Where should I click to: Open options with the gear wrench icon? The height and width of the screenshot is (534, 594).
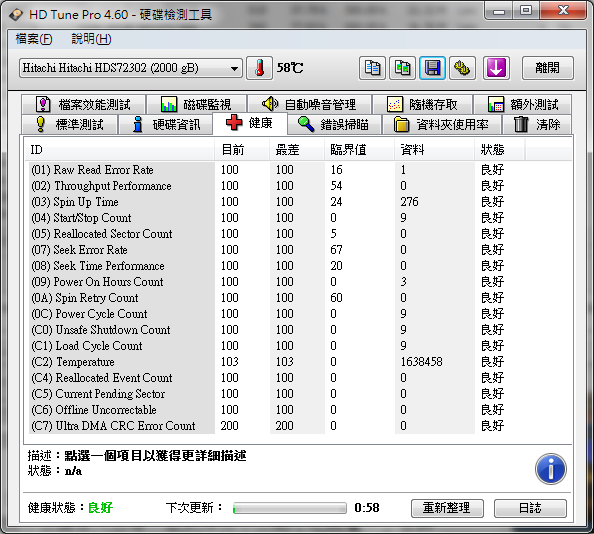[x=462, y=68]
